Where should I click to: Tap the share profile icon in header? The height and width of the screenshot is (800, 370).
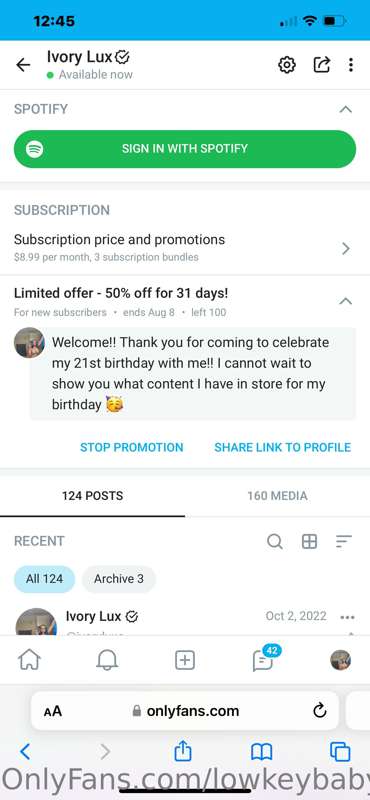(321, 65)
